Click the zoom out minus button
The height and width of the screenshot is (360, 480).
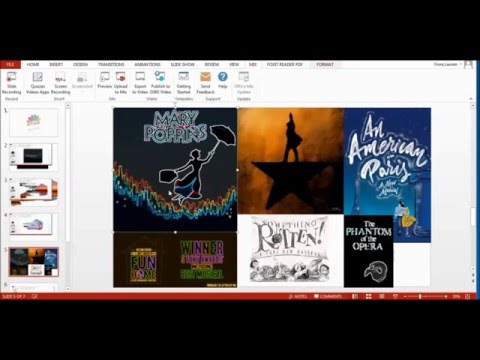coord(405,296)
